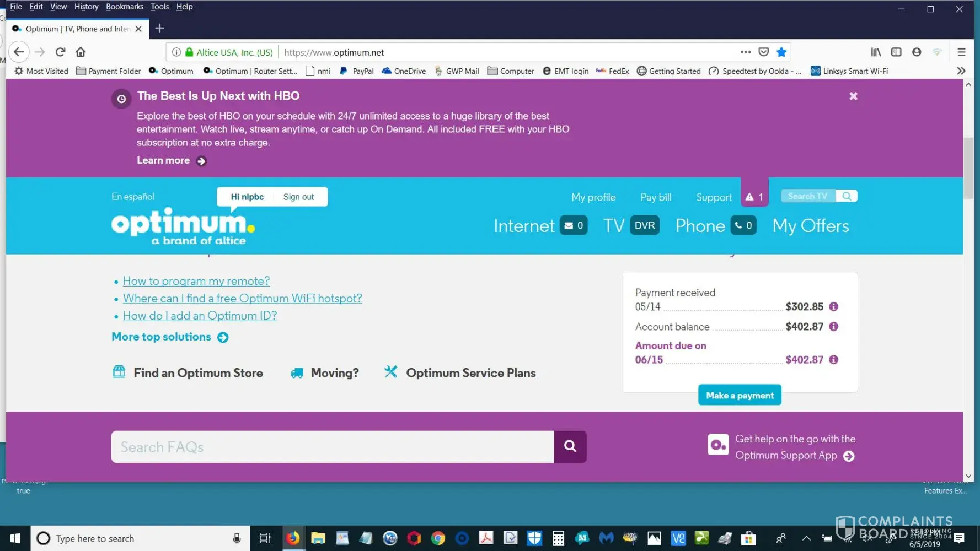Open the alerts notification icon showing 1
The image size is (980, 551).
click(754, 197)
